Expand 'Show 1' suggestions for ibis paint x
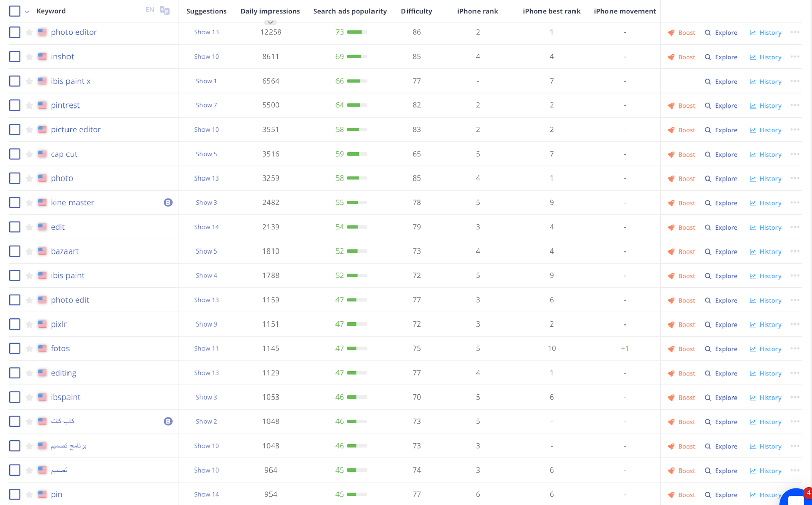The width and height of the screenshot is (812, 505). click(207, 81)
